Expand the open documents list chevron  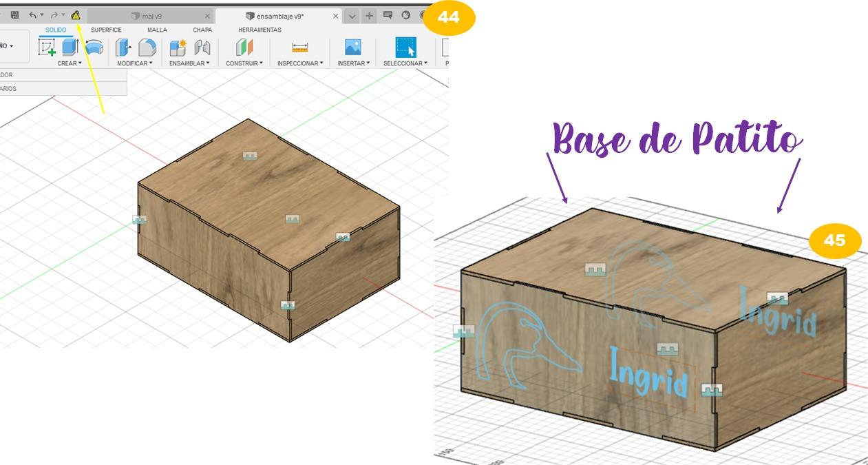pyautogui.click(x=352, y=16)
